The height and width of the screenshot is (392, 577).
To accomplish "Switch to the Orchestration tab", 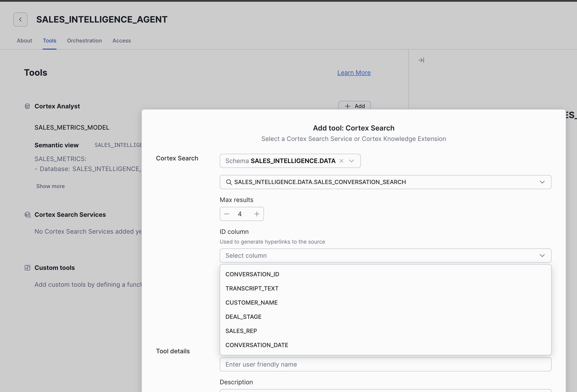I will point(85,41).
